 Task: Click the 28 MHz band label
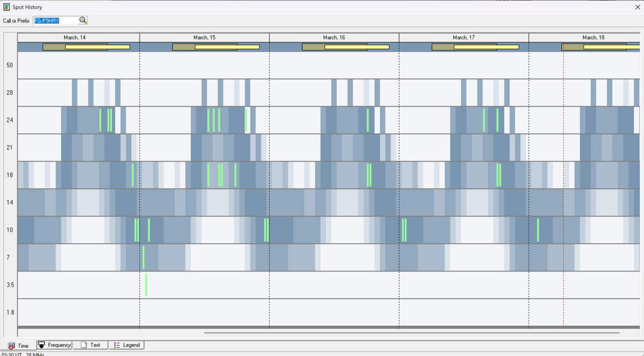(x=10, y=92)
